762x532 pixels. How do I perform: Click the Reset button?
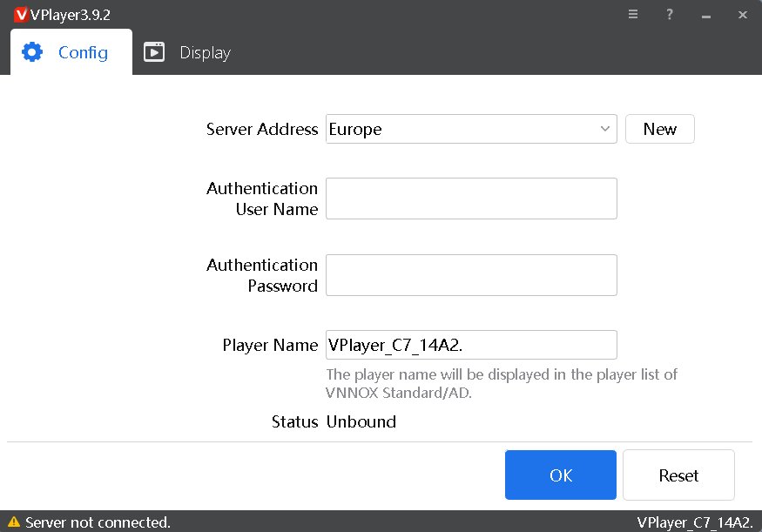pyautogui.click(x=678, y=475)
